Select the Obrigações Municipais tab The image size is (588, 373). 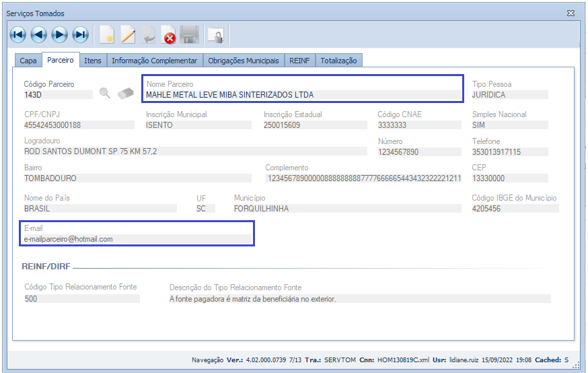[243, 61]
